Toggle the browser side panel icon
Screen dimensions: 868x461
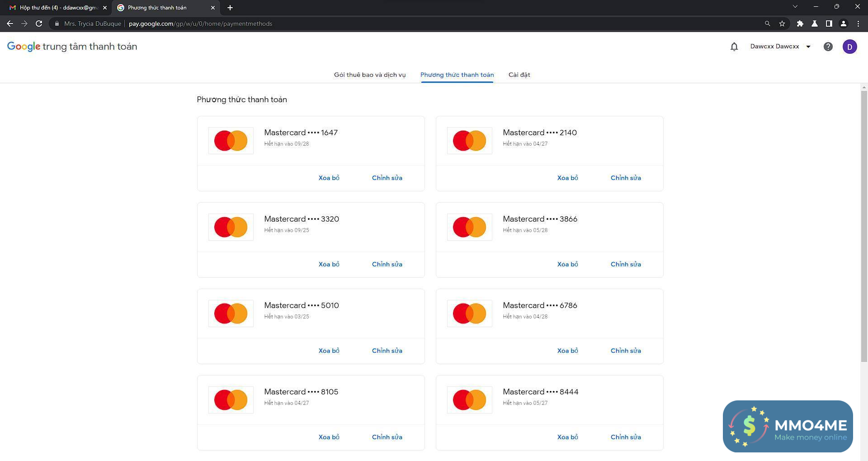tap(829, 24)
